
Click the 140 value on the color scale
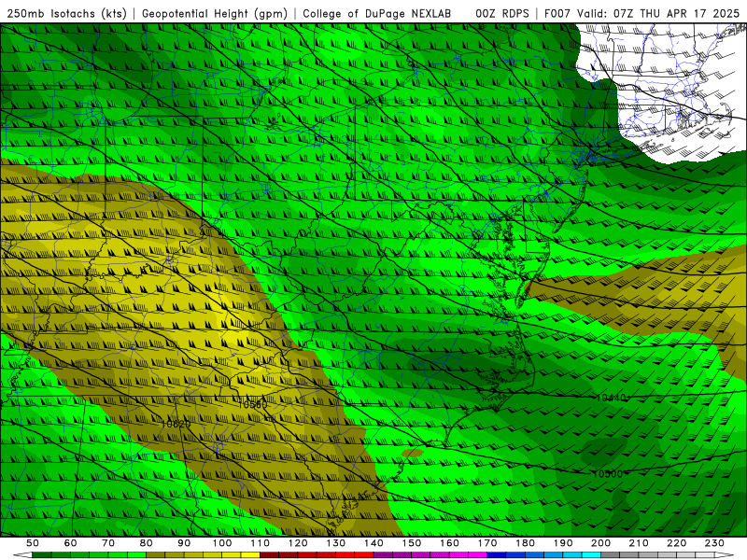tap(373, 543)
